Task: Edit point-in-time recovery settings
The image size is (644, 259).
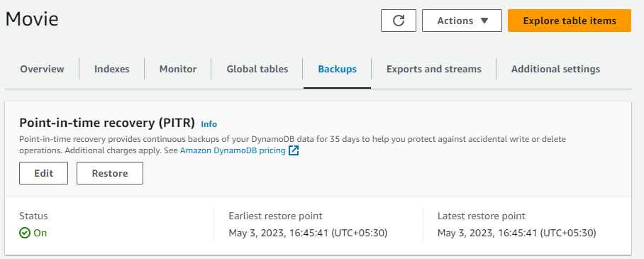Action: click(43, 173)
